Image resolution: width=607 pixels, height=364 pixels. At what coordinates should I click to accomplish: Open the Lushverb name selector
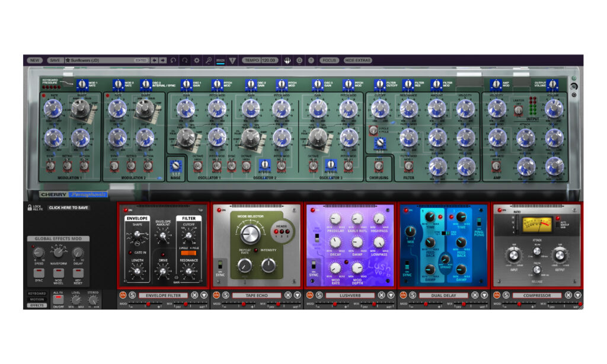[350, 295]
